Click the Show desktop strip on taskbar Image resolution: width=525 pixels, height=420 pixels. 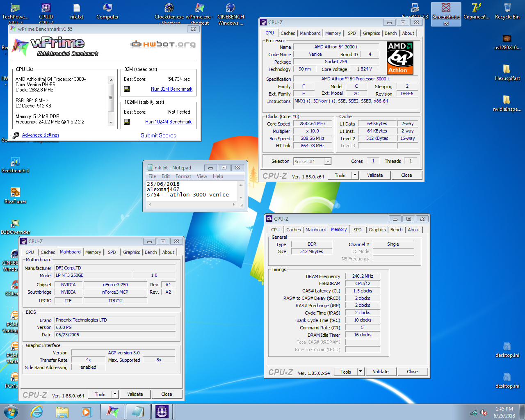522,412
